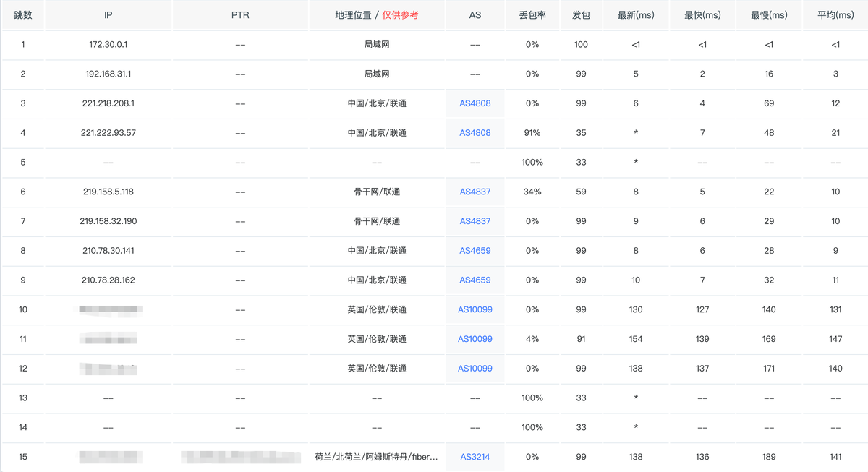868x472 pixels.
Task: Click the IP column header
Action: pyautogui.click(x=109, y=15)
